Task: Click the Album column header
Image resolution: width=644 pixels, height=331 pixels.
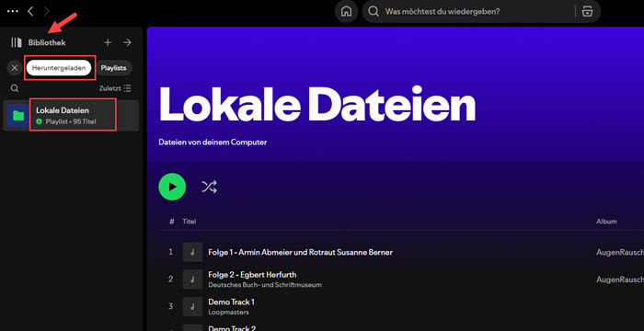Action: click(x=606, y=222)
